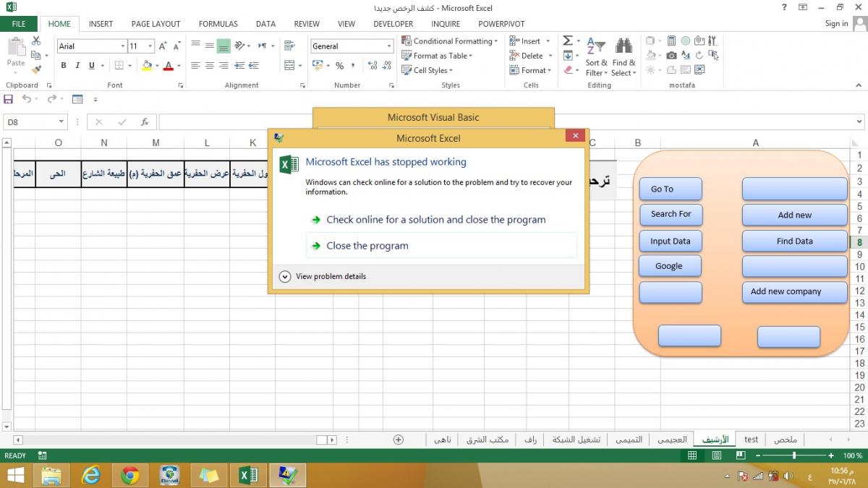Screen dimensions: 868x488
Task: Click the Fill down-arrow icon in Editing
Action: [x=568, y=56]
